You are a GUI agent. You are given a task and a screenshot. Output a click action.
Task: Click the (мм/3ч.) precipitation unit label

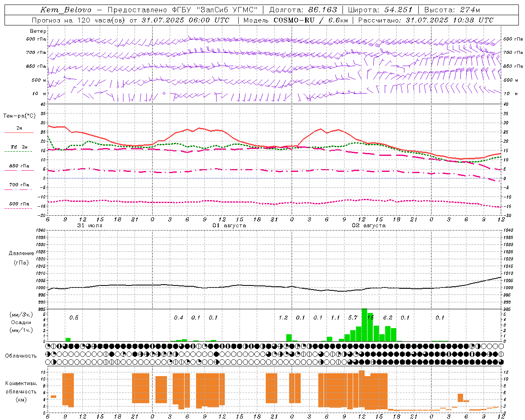21,315
